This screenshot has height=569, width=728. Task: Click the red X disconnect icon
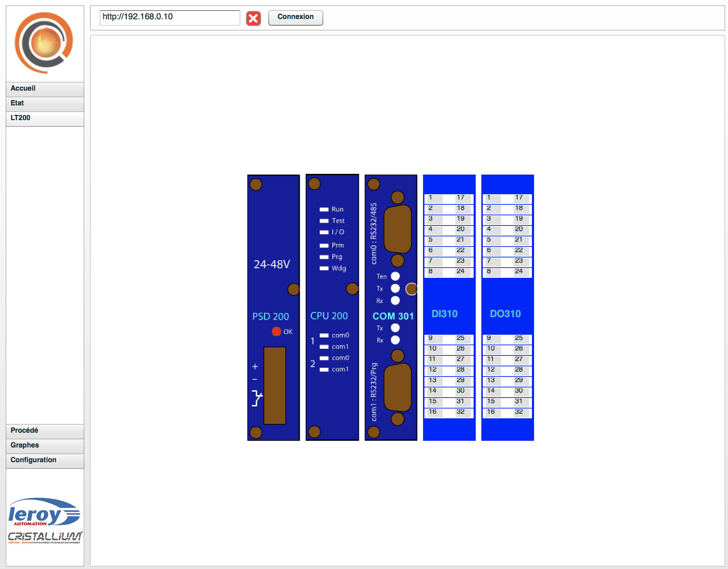tap(253, 18)
